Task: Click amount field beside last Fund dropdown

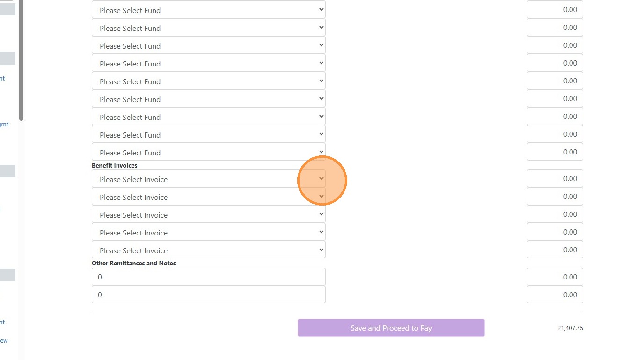Action: [555, 152]
